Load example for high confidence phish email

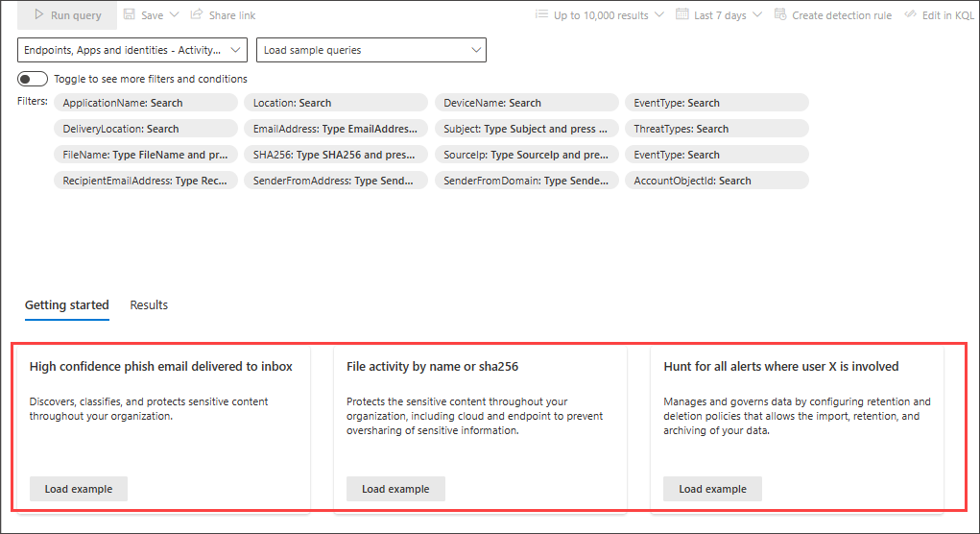pos(79,489)
